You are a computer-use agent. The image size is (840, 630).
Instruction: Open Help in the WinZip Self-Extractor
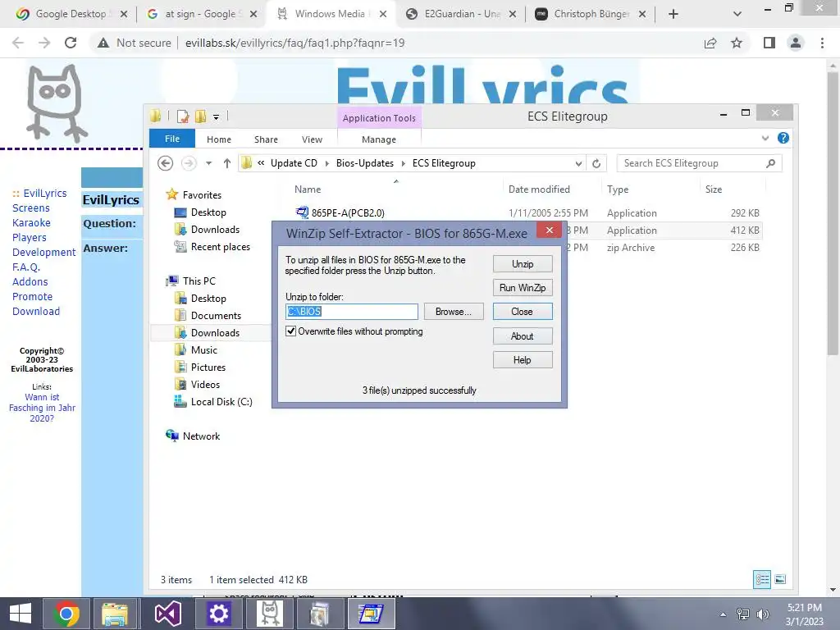click(523, 360)
